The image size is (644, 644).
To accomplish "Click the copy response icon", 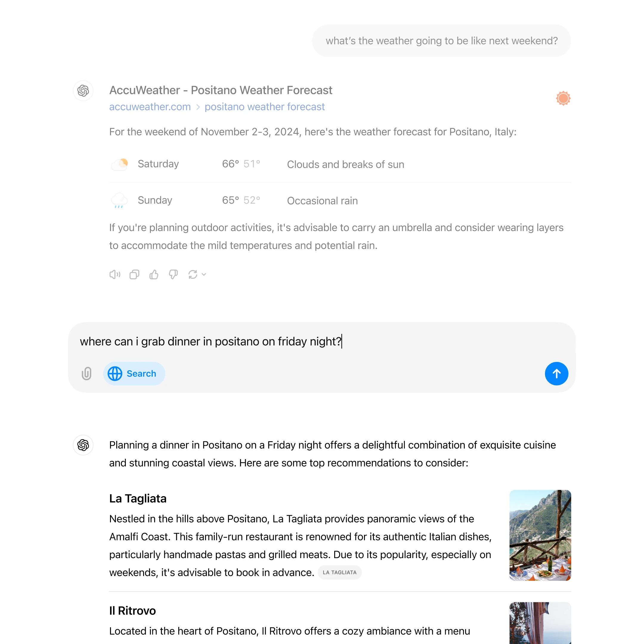I will [134, 274].
